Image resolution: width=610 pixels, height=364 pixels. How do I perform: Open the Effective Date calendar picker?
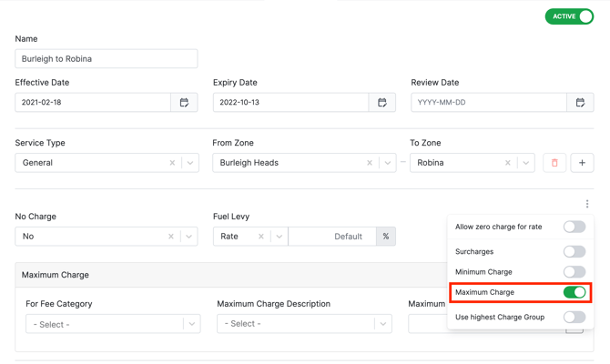pyautogui.click(x=184, y=103)
